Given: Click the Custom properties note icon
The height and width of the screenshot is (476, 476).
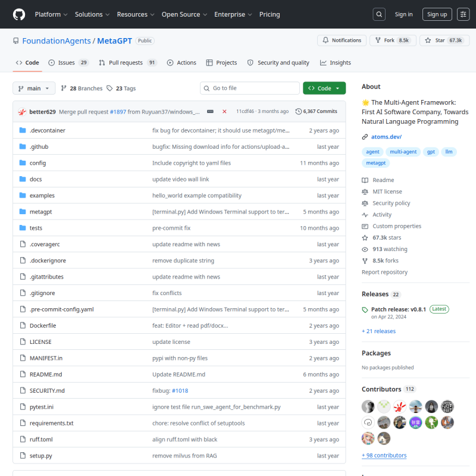Looking at the screenshot, I should pos(365,226).
